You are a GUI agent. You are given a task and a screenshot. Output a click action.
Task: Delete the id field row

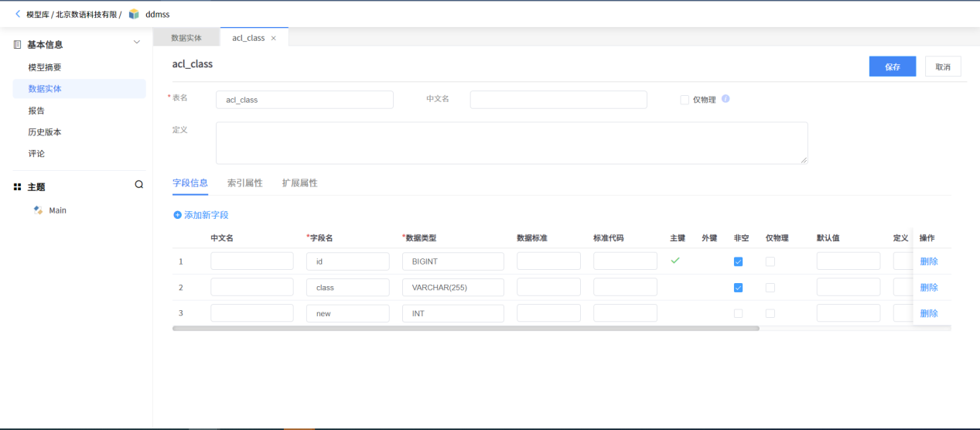point(929,261)
